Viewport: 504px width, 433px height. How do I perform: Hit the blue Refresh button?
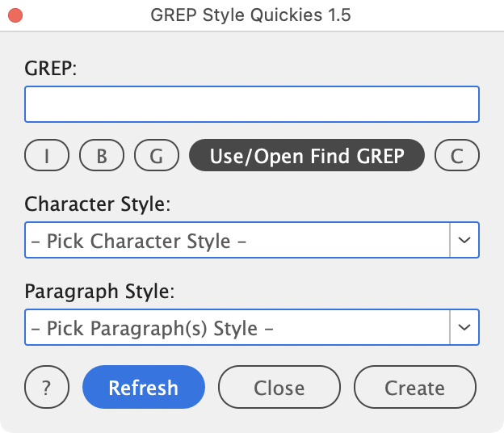click(144, 388)
